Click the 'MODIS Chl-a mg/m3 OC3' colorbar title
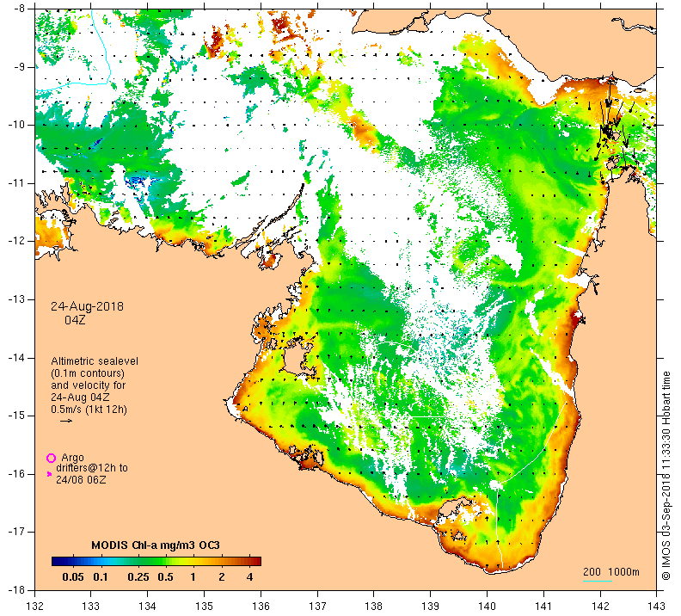This screenshot has height=616, width=681. (156, 545)
